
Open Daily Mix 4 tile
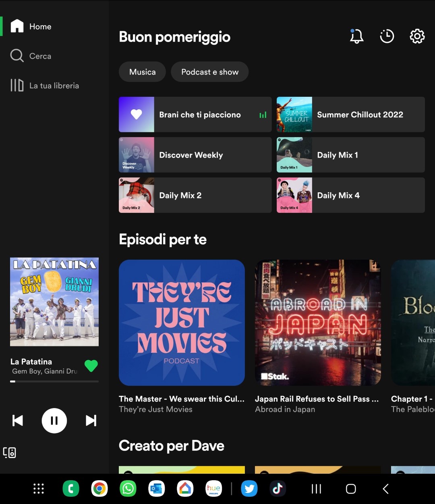tap(350, 195)
